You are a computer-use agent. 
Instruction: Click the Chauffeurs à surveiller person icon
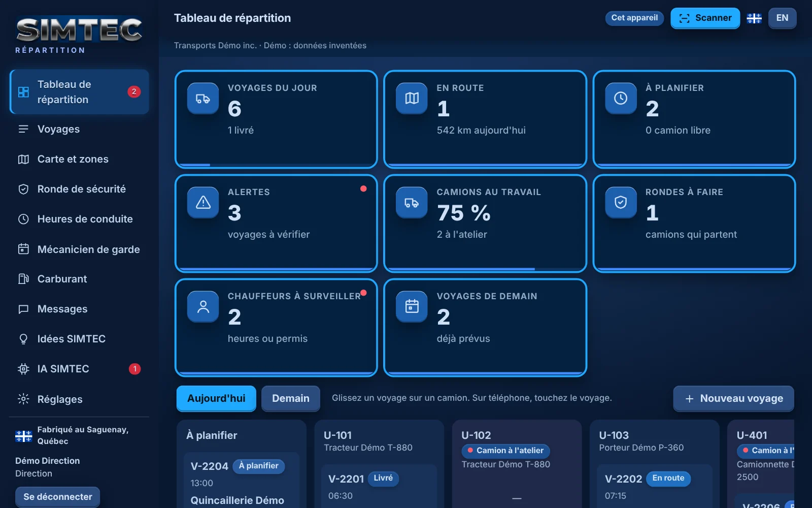(x=203, y=307)
